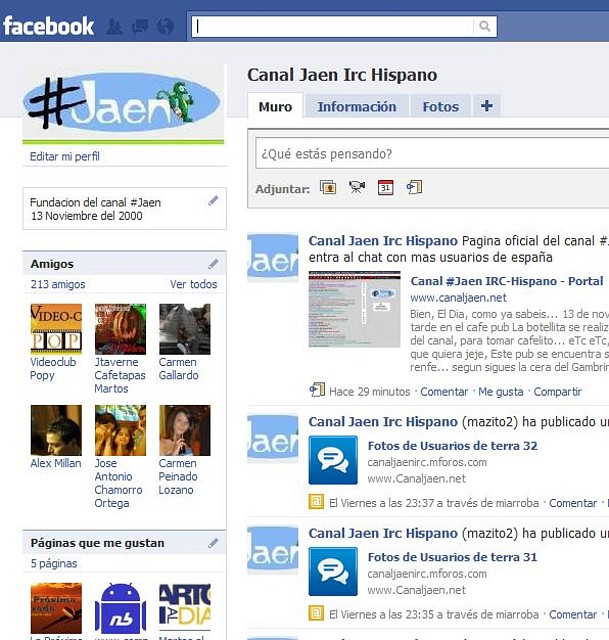Open Jose Antonio Chamorro Ortega photo
Screen dimensions: 609x640
pos(120,430)
